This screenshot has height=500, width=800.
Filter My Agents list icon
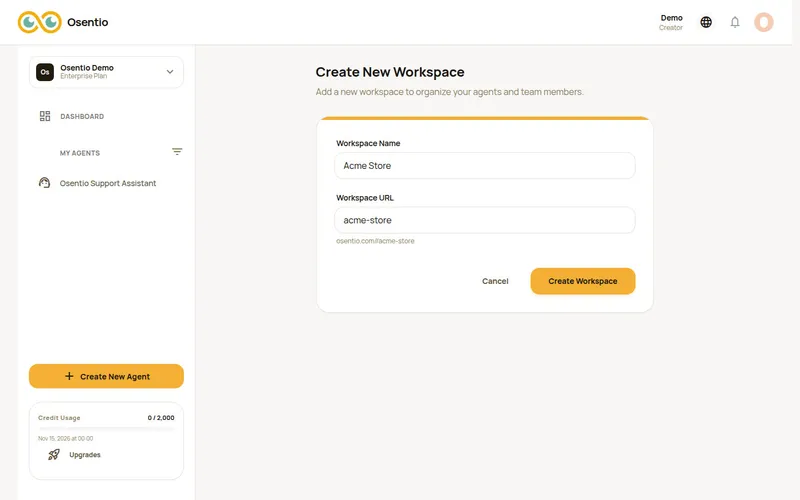[177, 152]
